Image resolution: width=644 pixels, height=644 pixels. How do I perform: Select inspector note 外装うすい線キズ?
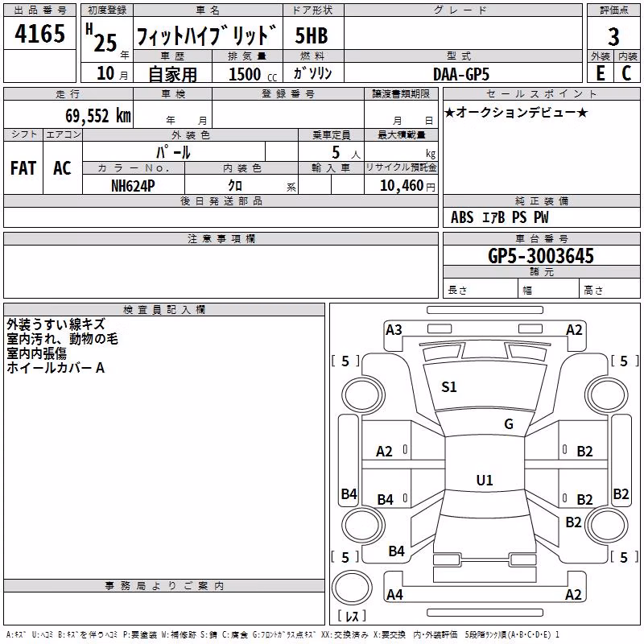[x=56, y=324]
